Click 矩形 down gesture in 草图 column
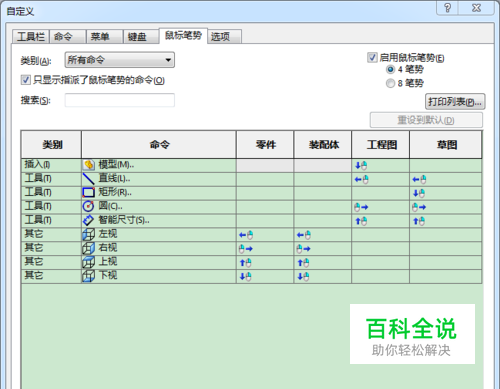 (x=419, y=193)
